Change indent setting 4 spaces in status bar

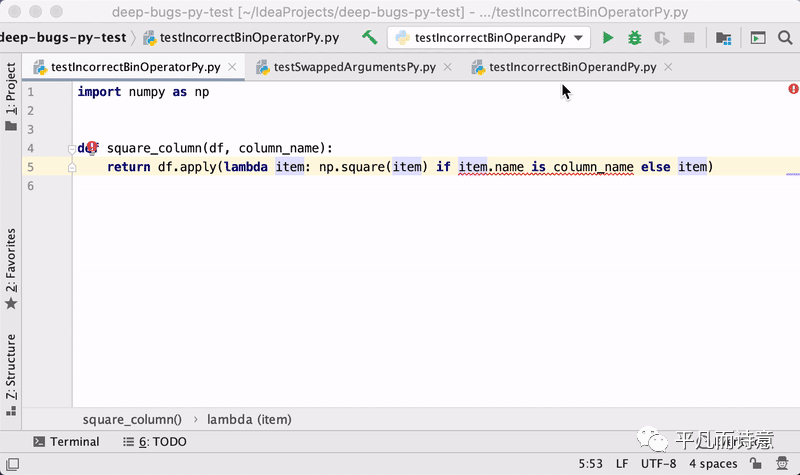tap(713, 464)
